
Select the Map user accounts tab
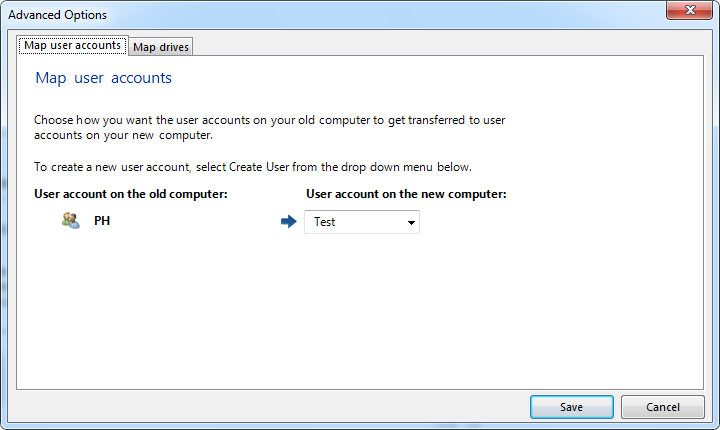[x=73, y=45]
